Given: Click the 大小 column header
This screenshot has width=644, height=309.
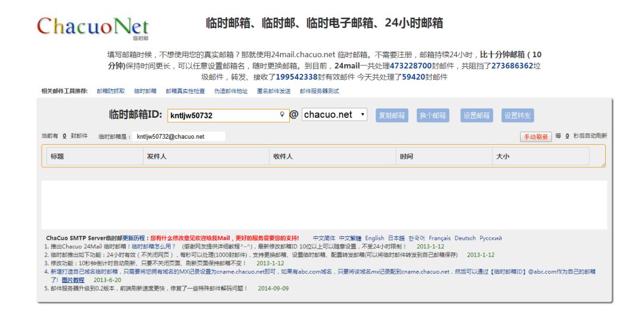Looking at the screenshot, I should tap(541, 157).
